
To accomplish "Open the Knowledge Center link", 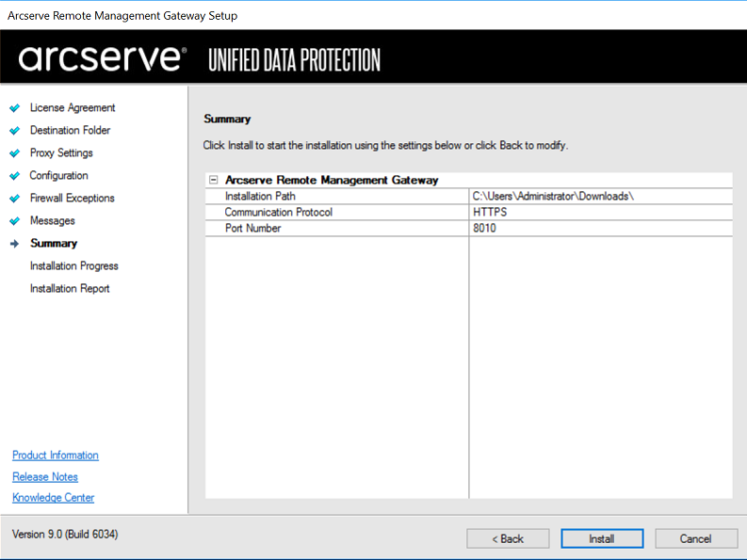I will [x=53, y=498].
